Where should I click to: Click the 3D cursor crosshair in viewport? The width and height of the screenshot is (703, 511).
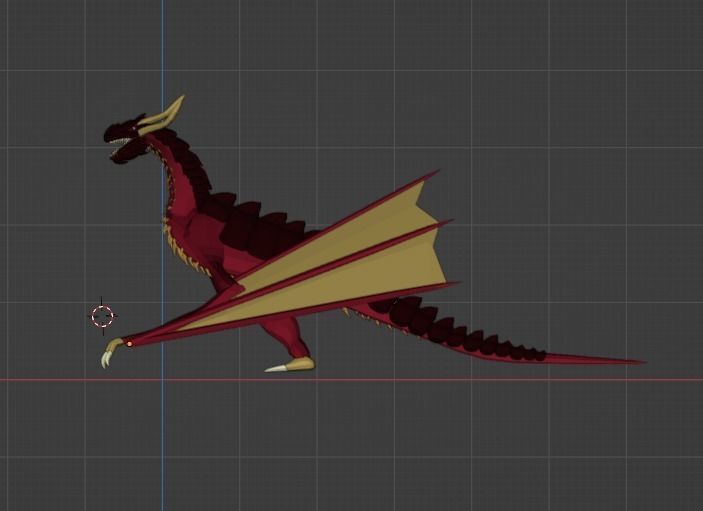click(103, 316)
